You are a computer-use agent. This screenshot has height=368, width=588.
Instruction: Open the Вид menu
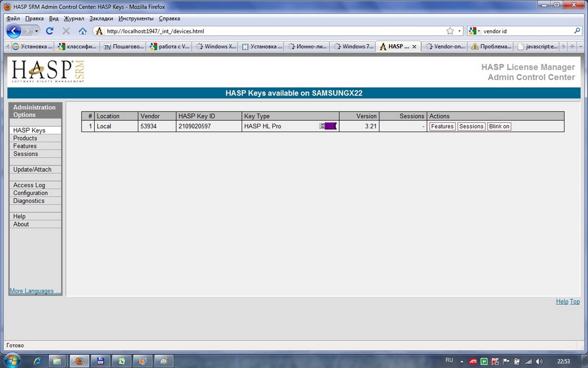click(x=53, y=18)
